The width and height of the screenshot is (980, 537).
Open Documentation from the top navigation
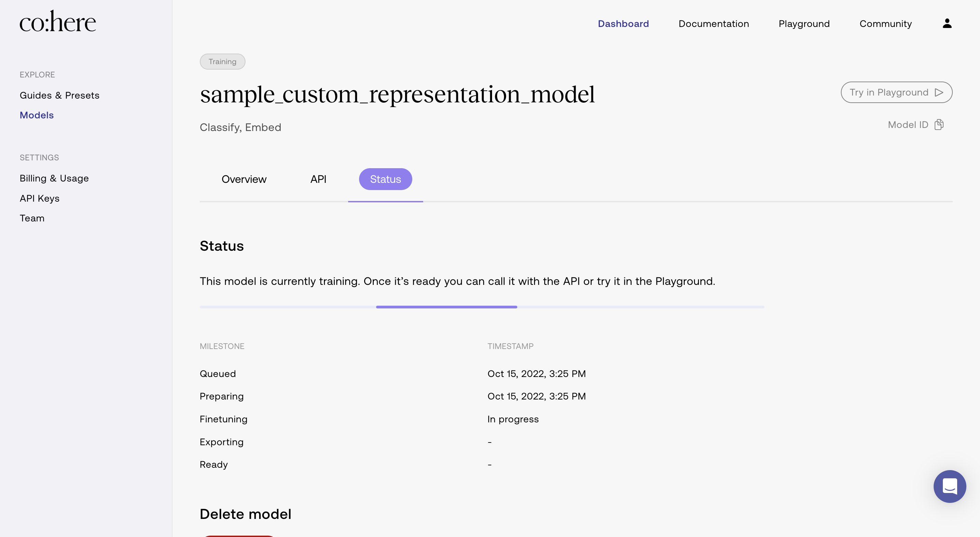[x=713, y=24]
